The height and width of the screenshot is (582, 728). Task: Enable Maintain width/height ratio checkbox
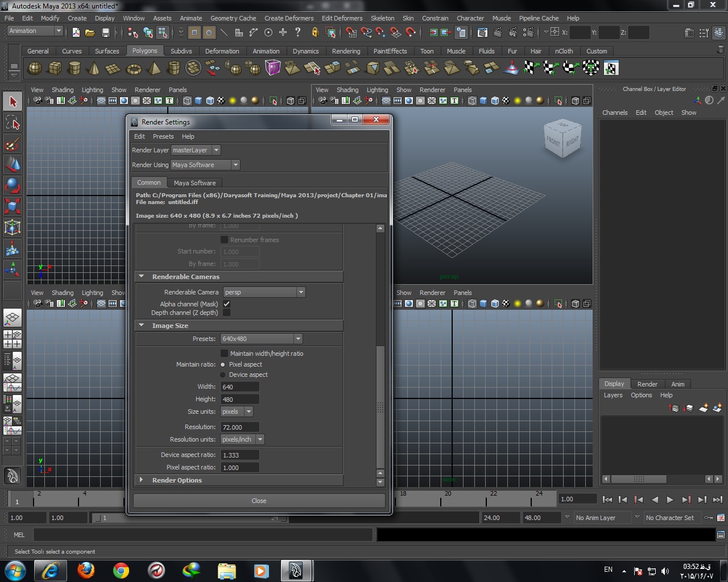[x=224, y=354]
